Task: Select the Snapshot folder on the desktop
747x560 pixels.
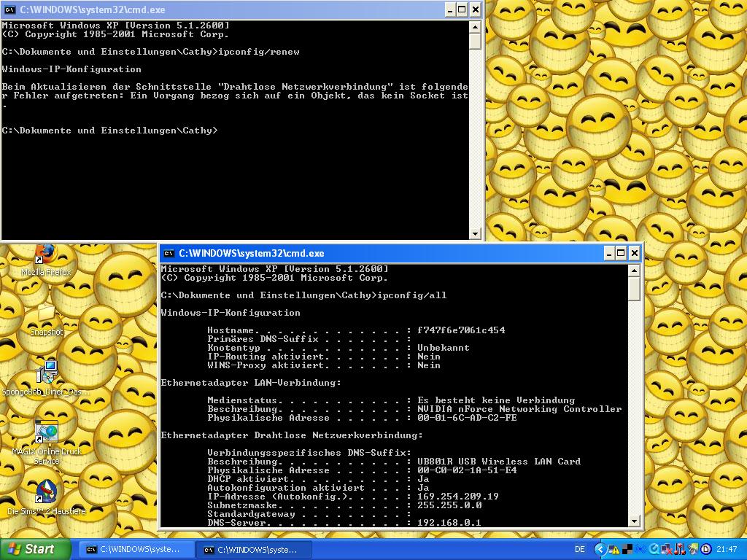Action: (46, 319)
